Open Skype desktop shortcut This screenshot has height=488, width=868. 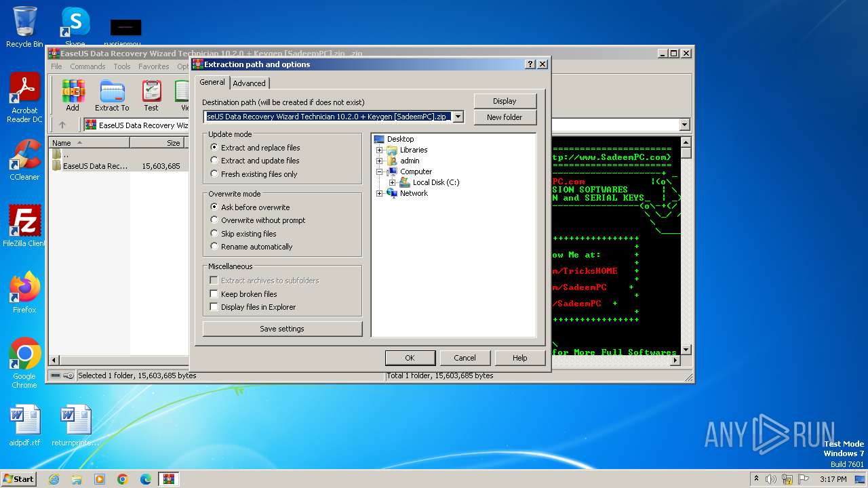[x=75, y=27]
